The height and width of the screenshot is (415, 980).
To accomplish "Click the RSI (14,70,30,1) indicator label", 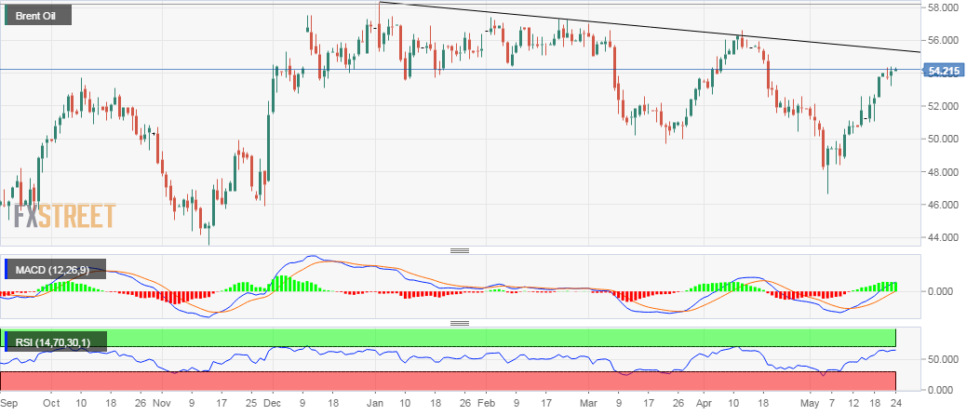I will point(56,341).
